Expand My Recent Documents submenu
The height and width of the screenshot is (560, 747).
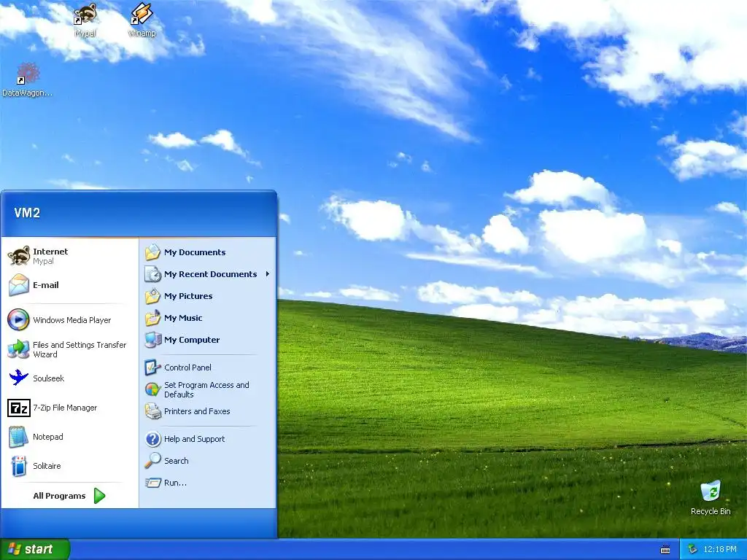click(x=207, y=274)
